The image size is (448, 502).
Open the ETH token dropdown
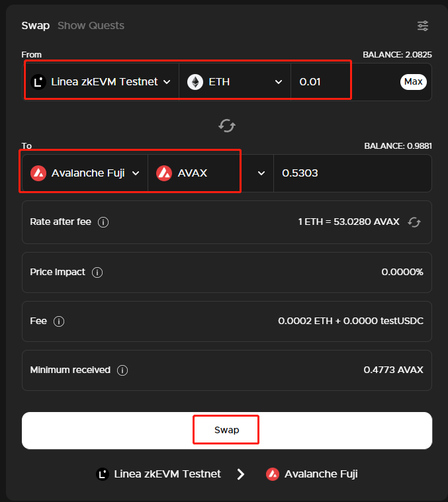(x=279, y=82)
